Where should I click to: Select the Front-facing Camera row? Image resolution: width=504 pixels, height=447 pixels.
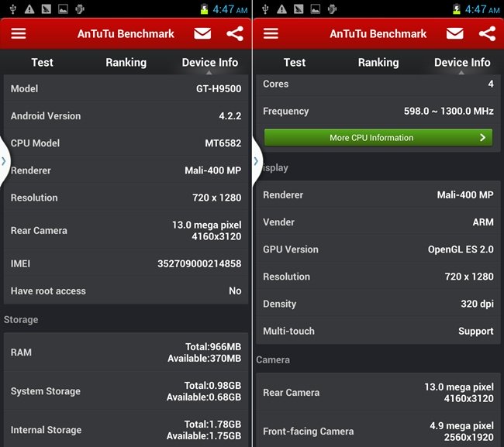(x=378, y=431)
